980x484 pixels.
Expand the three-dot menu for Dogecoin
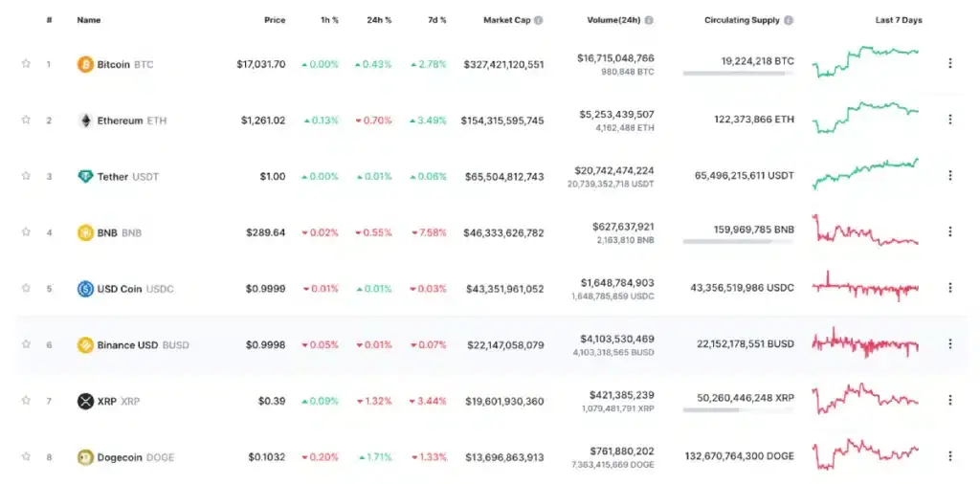pos(949,456)
